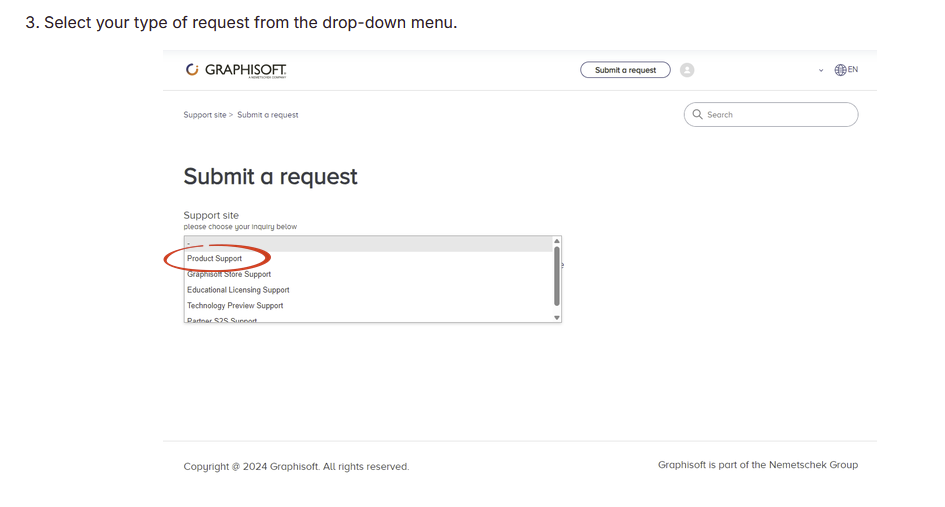This screenshot has width=945, height=507.
Task: Click the list scroll down arrow
Action: coord(557,318)
